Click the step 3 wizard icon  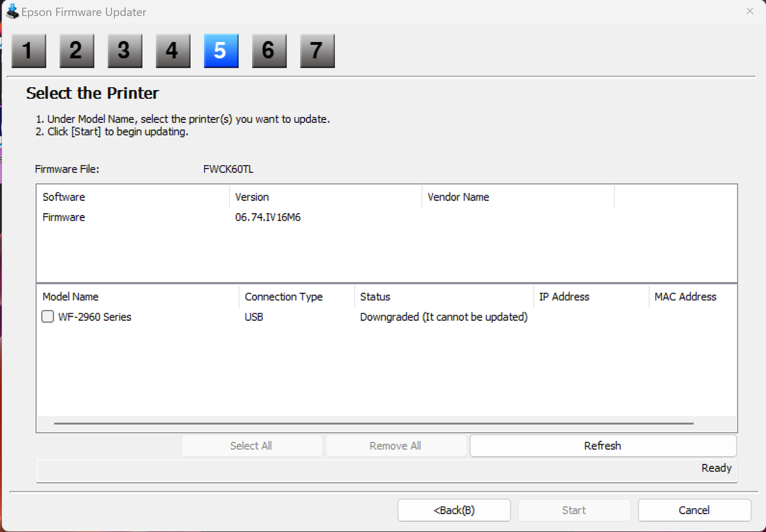[124, 51]
